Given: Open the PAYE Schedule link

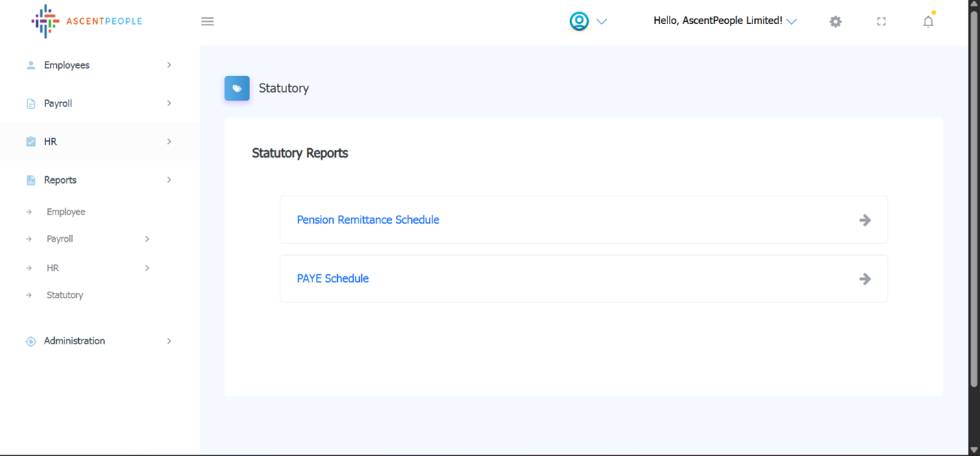Looking at the screenshot, I should (332, 279).
